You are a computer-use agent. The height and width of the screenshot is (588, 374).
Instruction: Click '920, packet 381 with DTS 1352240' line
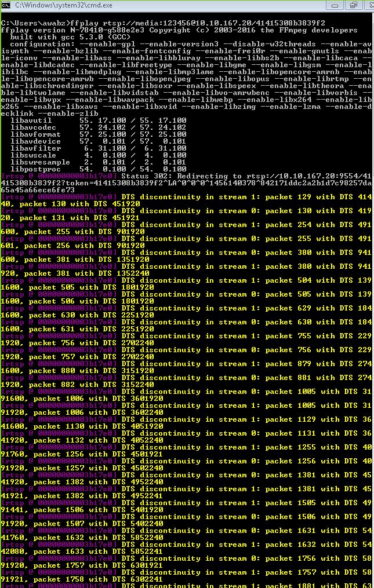(x=75, y=273)
